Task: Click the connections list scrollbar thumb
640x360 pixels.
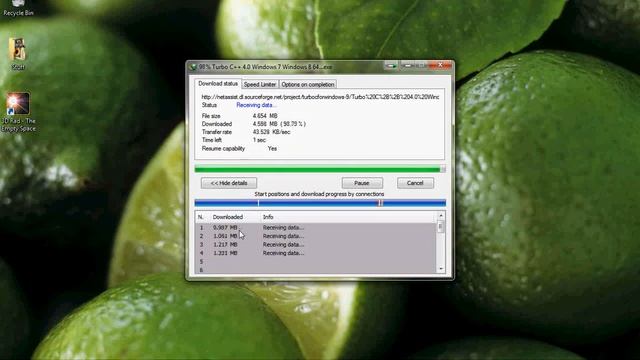Action: (441, 227)
